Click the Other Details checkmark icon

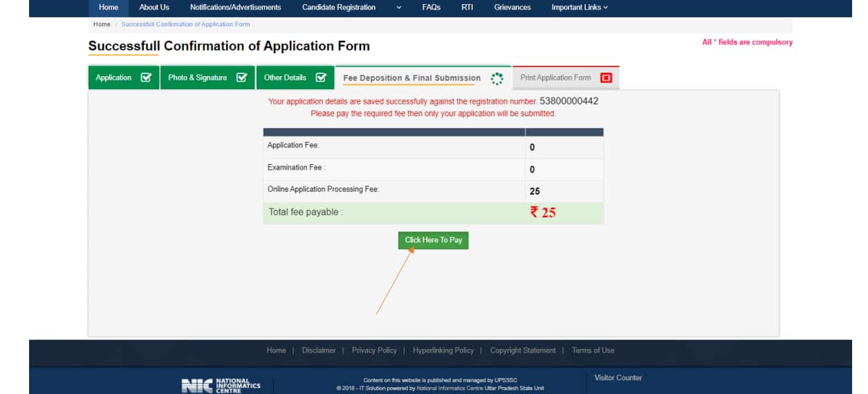(321, 78)
